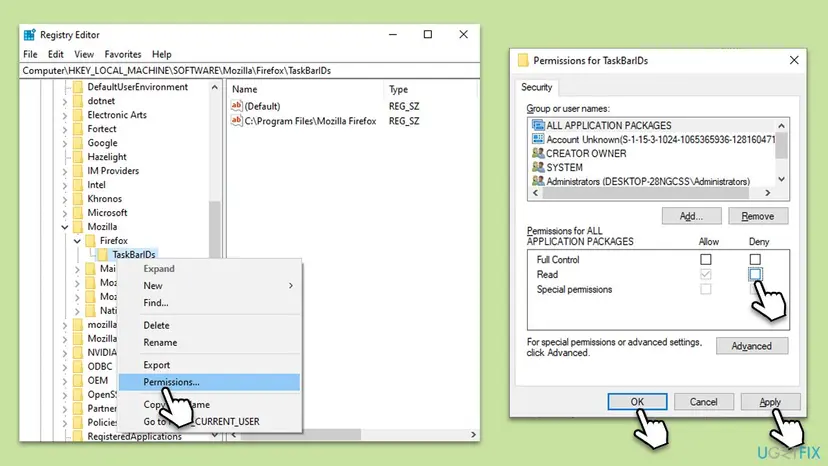
Task: Click the Account Unknown user icon
Action: [538, 139]
